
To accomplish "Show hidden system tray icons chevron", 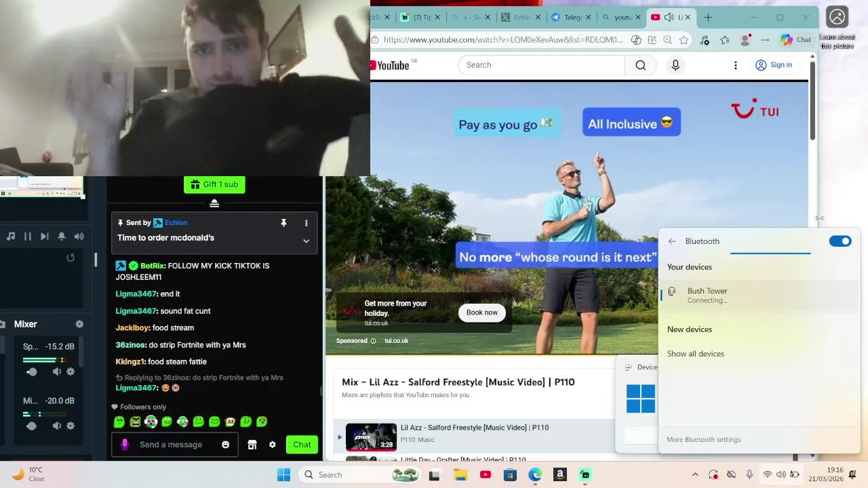I will 695,475.
